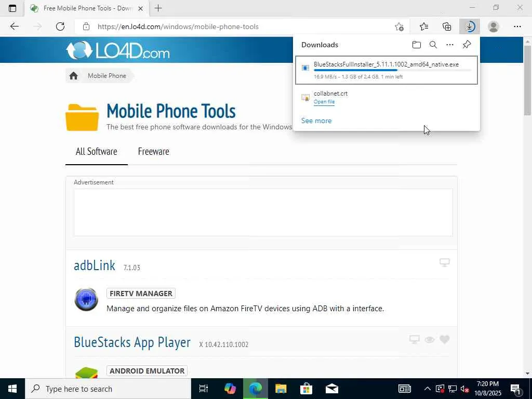Viewport: 532px width, 399px height.
Task: Click the taskbar search box
Action: [108, 389]
